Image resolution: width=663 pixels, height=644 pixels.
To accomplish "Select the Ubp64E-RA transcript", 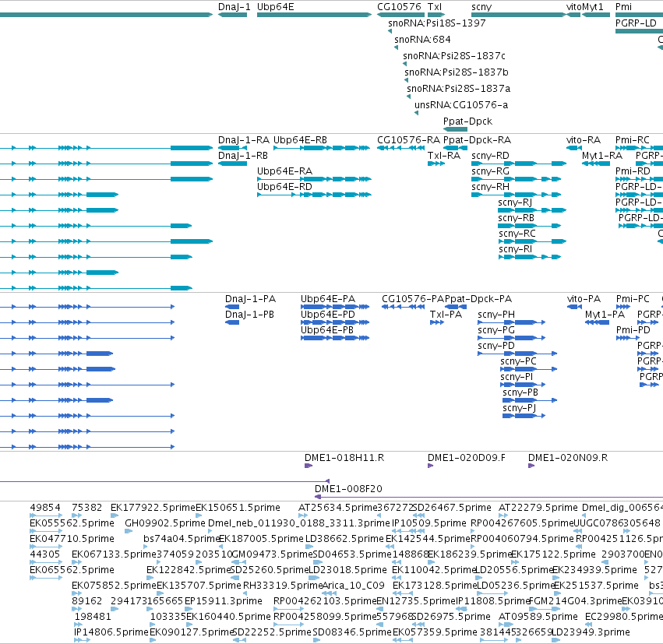I will [x=314, y=179].
